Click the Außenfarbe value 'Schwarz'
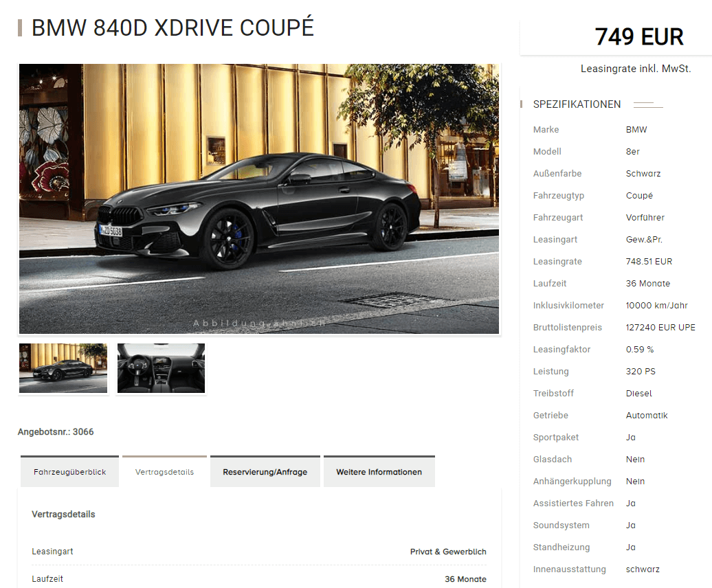The image size is (712, 588). point(643,174)
